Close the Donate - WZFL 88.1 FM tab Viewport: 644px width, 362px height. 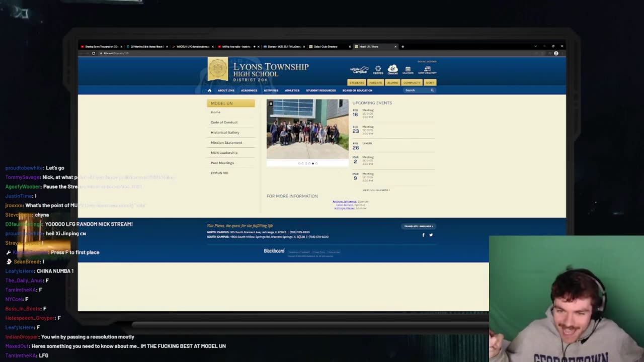tap(304, 47)
